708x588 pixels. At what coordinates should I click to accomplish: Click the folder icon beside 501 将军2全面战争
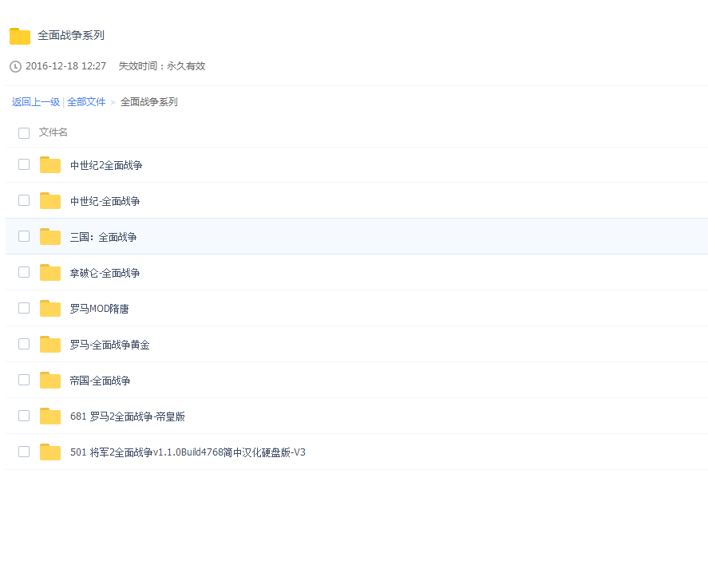pos(50,452)
